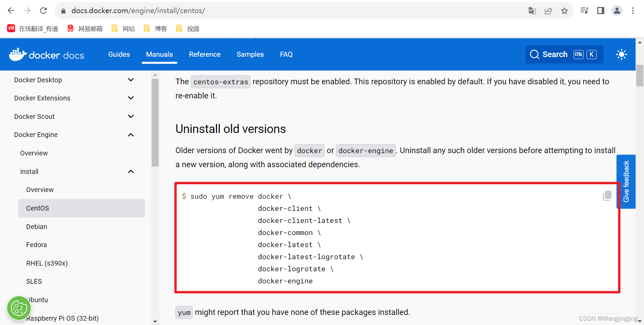The image size is (644, 325).
Task: Open Docker Scout in sidebar
Action: (x=34, y=117)
